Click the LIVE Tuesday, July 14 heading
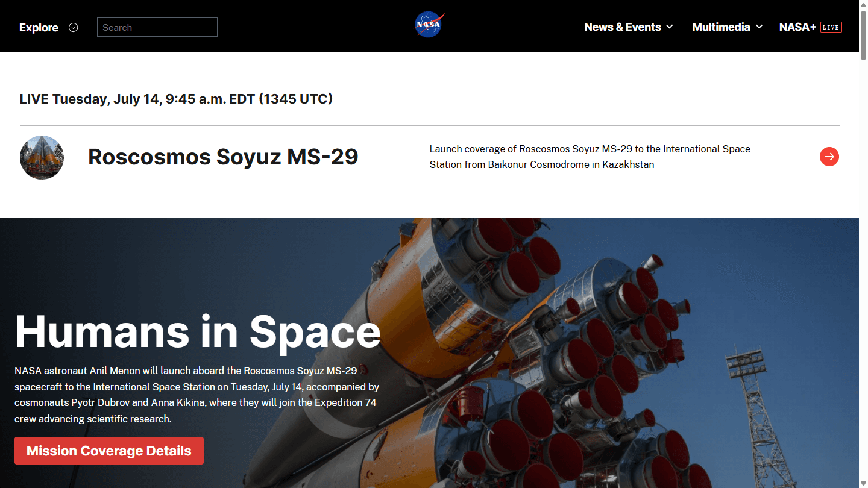The image size is (868, 488). tap(176, 99)
